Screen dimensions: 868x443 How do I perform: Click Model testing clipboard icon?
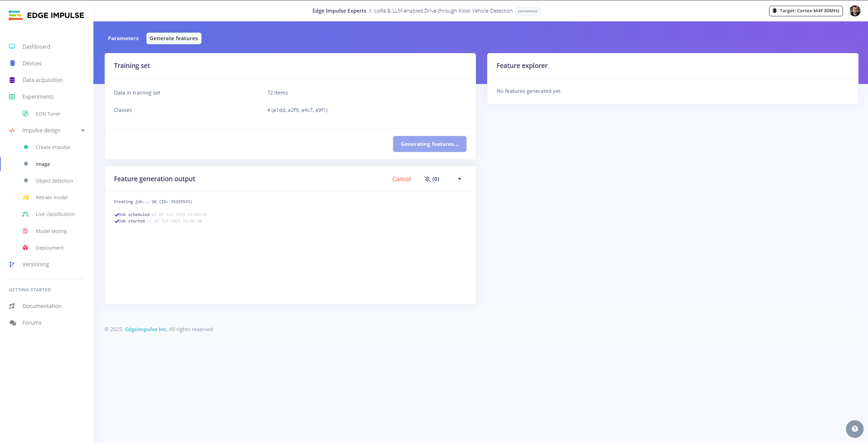[25, 231]
